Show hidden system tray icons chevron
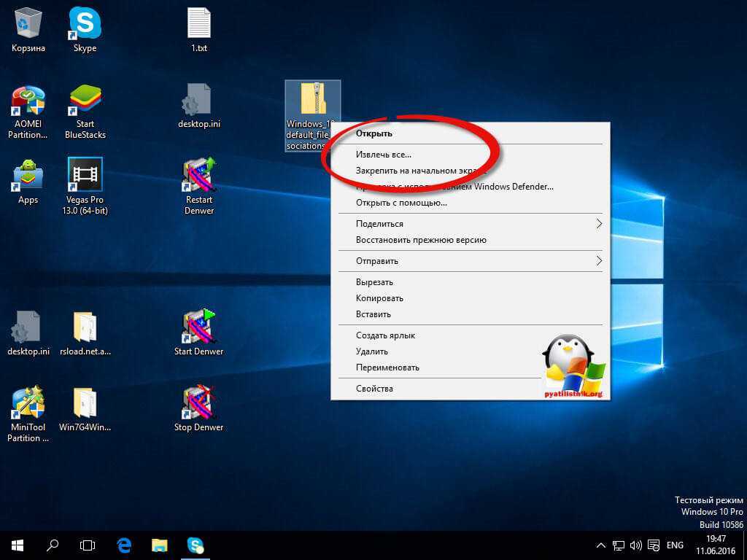The height and width of the screenshot is (560, 747). 601,545
